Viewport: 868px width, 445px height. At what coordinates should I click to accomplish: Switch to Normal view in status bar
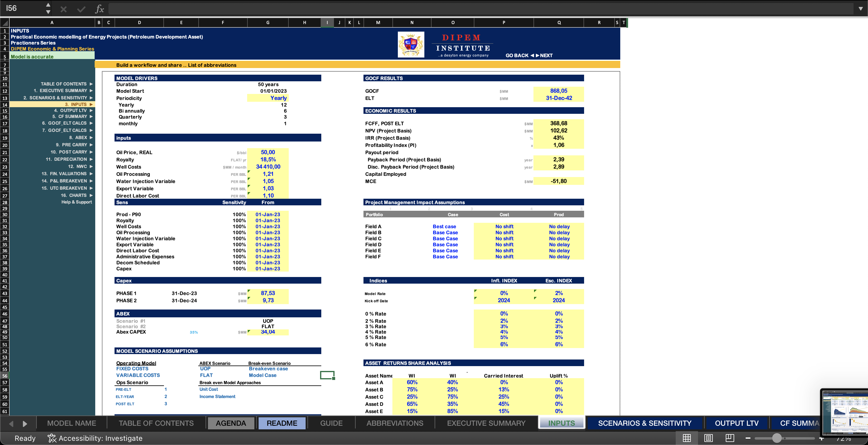[x=687, y=438]
